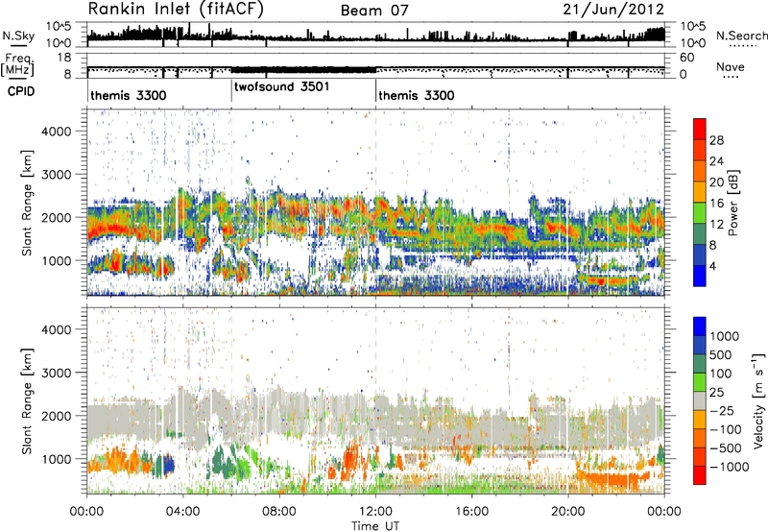Viewport: 768px width, 532px height.
Task: Click the solid line sample under N.Sky
Action: pos(18,45)
